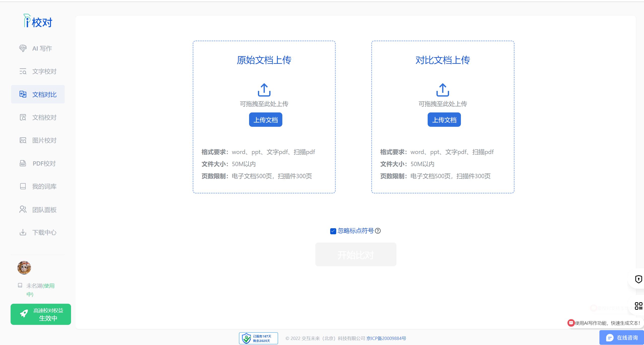Open the user avatar thumbnail
This screenshot has height=345, width=644.
pyautogui.click(x=24, y=267)
